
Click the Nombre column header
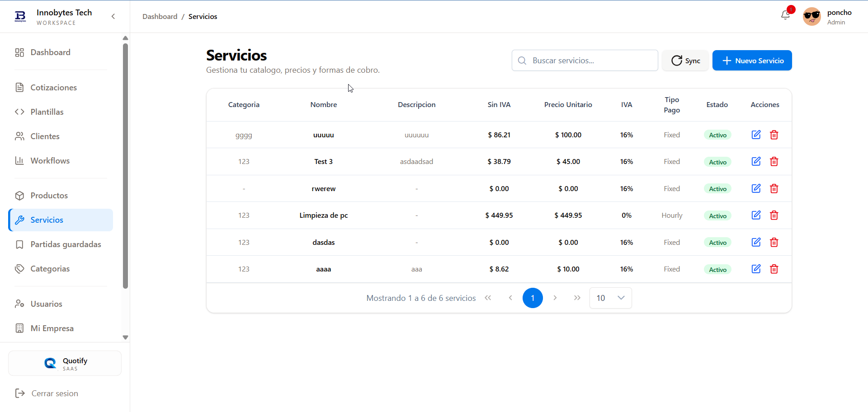pos(324,104)
